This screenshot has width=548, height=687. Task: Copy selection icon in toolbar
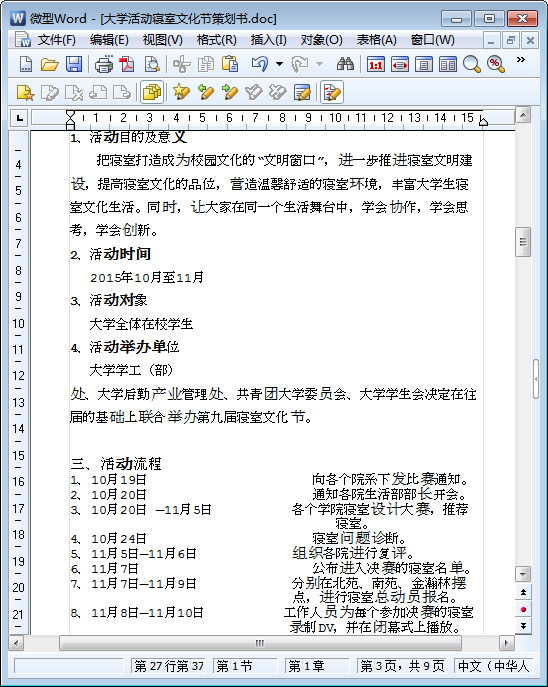(x=206, y=64)
